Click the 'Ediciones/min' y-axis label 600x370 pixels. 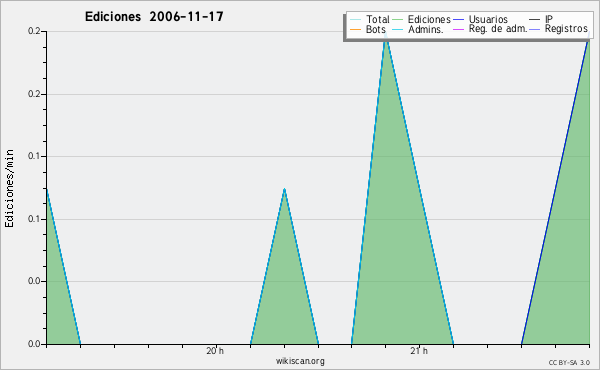[9, 188]
